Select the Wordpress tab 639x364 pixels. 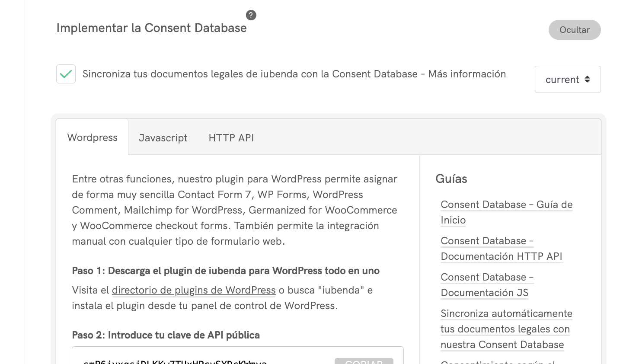tap(93, 137)
